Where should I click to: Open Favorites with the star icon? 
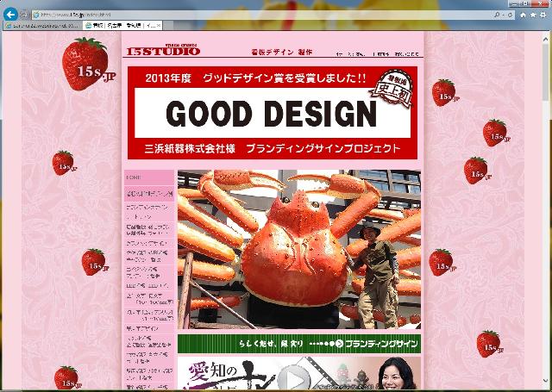click(x=533, y=15)
